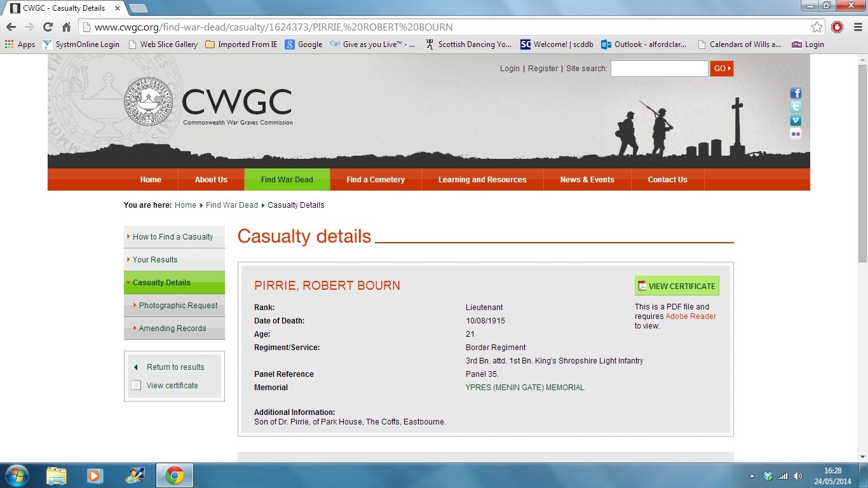This screenshot has width=868, height=488.
Task: Reload the page with refresh icon
Action: coord(48,27)
